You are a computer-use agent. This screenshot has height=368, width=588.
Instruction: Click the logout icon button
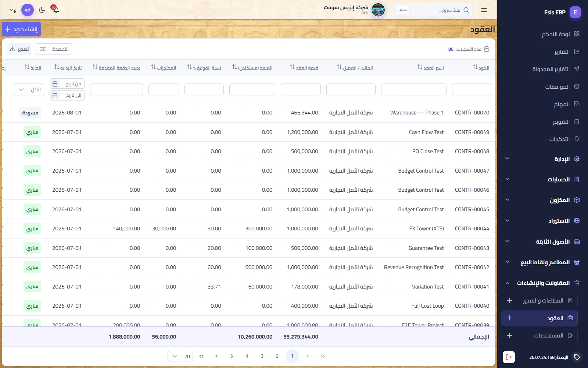click(x=509, y=357)
